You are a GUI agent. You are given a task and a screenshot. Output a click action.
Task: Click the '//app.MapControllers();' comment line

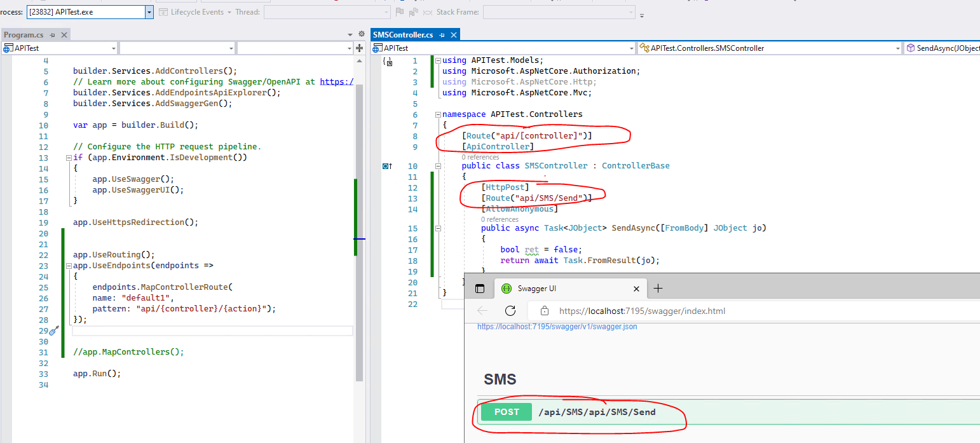pos(128,352)
